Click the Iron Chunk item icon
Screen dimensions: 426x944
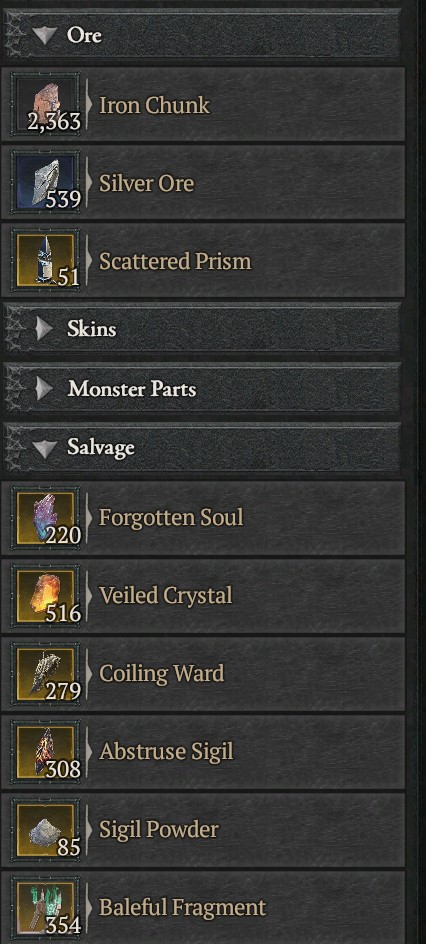(x=45, y=105)
